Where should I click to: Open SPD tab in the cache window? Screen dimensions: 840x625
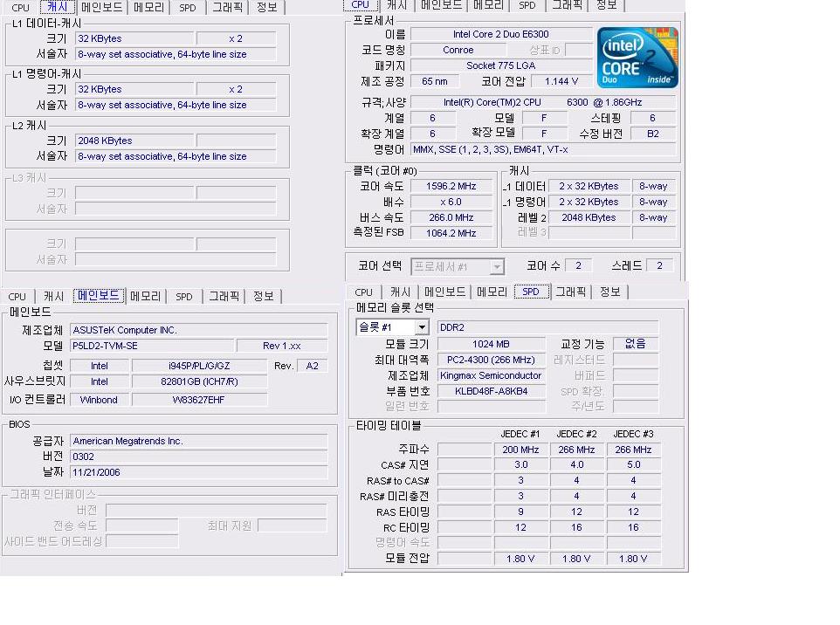188,8
